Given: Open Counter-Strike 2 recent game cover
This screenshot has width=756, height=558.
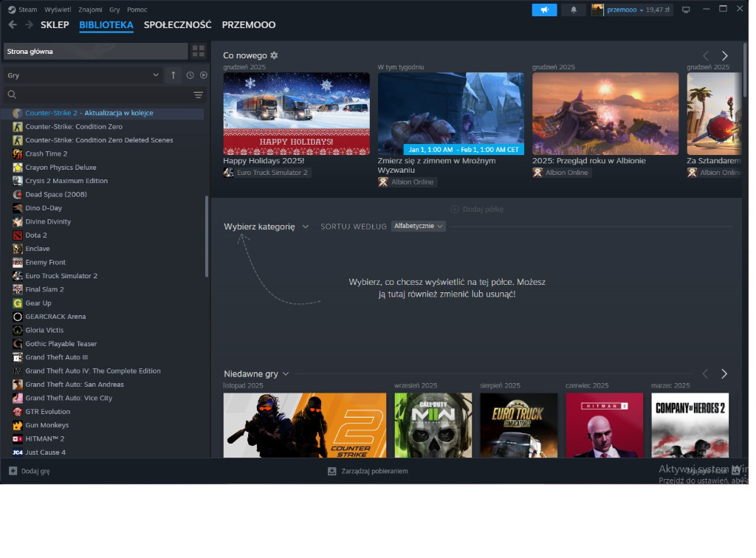Looking at the screenshot, I should pyautogui.click(x=305, y=425).
